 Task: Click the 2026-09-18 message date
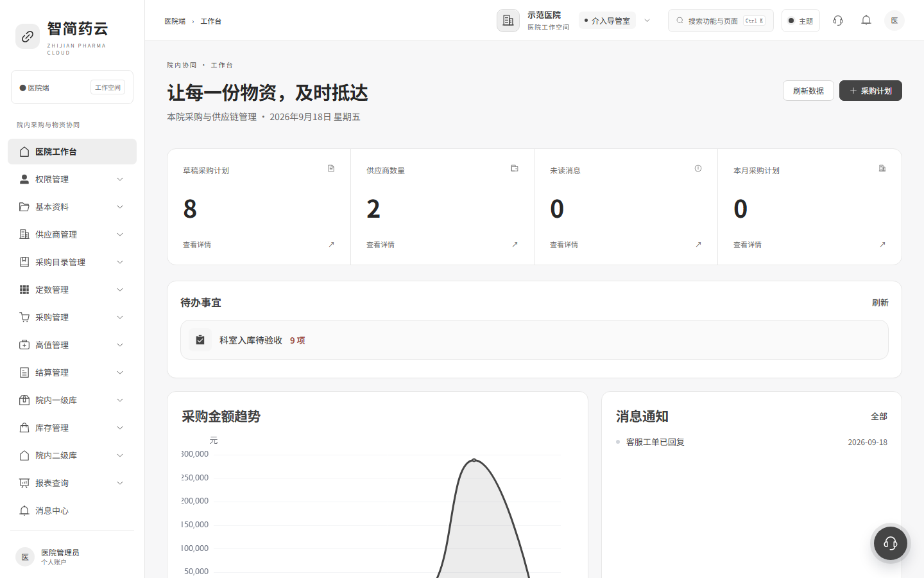(868, 442)
